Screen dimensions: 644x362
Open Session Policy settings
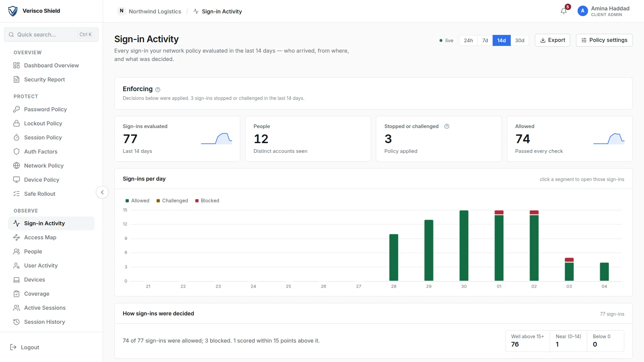(x=51, y=137)
